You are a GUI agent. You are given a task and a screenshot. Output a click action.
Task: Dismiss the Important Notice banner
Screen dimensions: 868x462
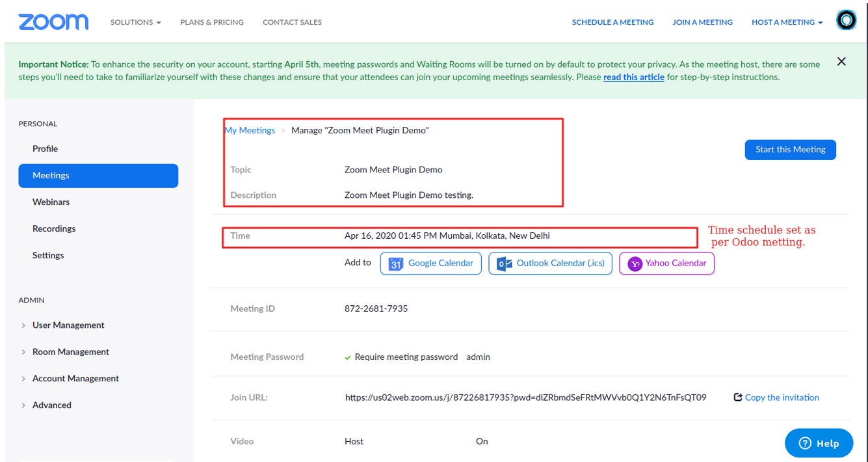841,62
